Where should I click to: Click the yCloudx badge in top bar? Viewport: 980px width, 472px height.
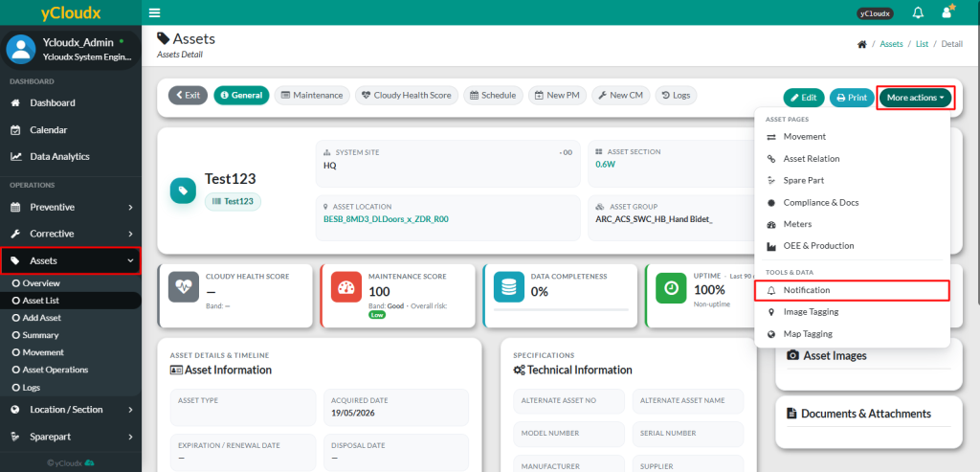coord(875,13)
